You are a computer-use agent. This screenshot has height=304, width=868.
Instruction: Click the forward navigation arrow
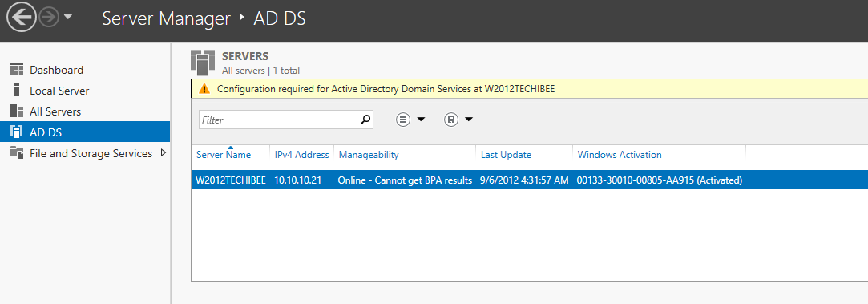point(49,18)
